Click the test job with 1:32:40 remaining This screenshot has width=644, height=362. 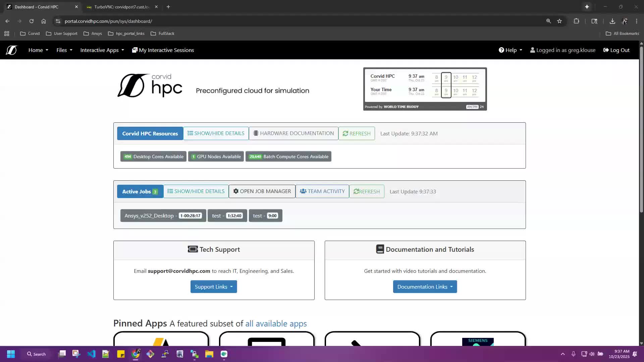click(x=227, y=216)
